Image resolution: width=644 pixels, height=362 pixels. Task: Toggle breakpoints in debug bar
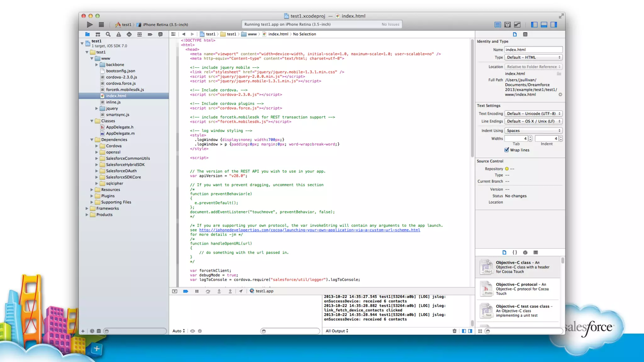186,291
